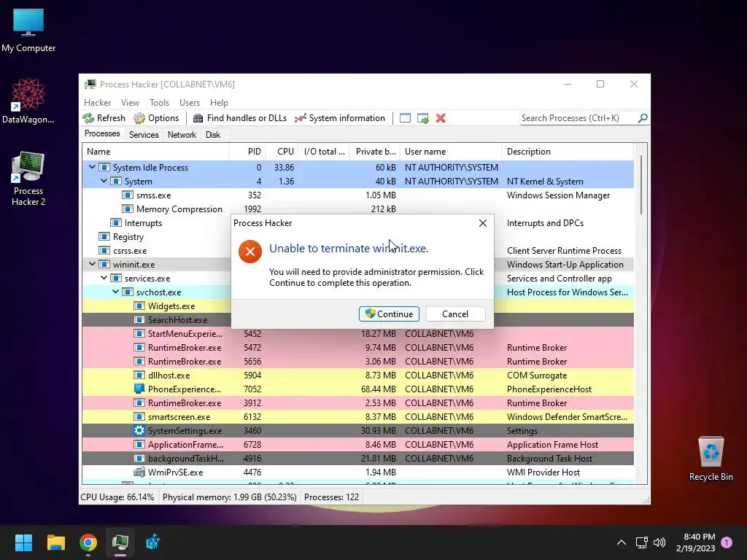Collapse services.exe tree node
The width and height of the screenshot is (747, 560).
(x=104, y=278)
